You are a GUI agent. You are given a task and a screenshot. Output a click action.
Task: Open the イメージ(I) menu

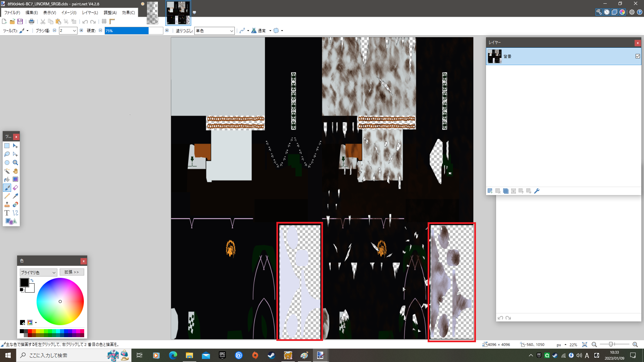click(x=69, y=12)
